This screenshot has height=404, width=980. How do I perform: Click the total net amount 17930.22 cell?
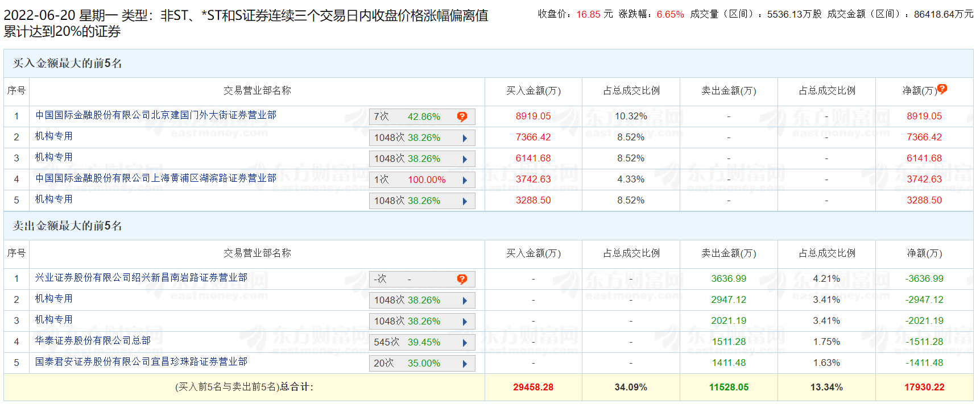coord(924,388)
